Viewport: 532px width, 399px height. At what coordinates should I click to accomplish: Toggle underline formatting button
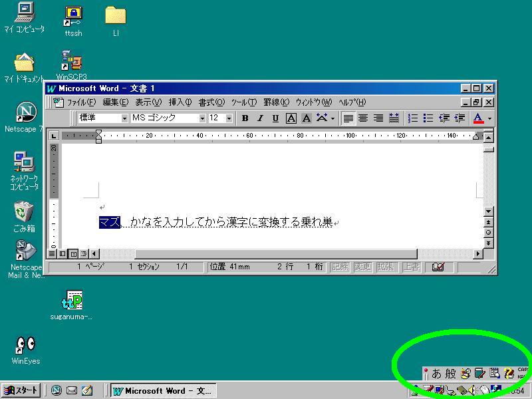click(275, 118)
